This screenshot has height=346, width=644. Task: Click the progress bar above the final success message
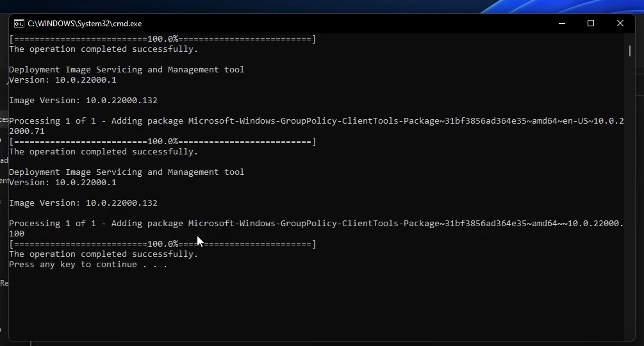click(x=162, y=244)
